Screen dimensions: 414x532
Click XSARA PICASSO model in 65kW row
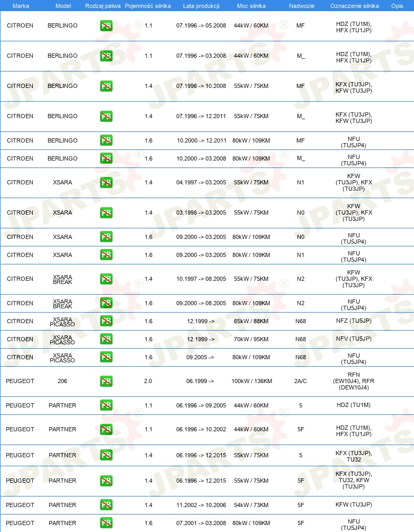point(62,322)
